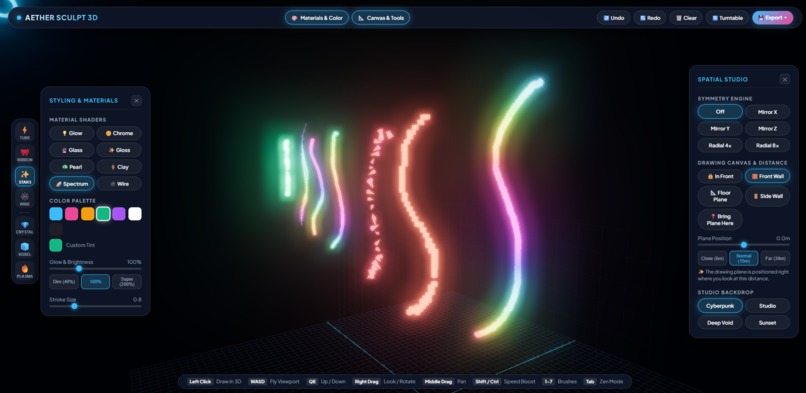Pick the green swatch in the palette row
Image resolution: width=806 pixels, height=393 pixels.
pyautogui.click(x=103, y=214)
